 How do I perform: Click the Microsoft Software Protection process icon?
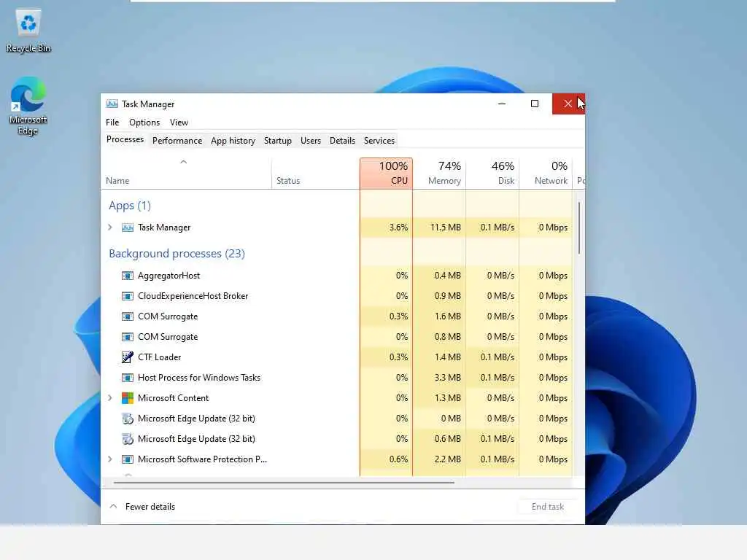[128, 459]
